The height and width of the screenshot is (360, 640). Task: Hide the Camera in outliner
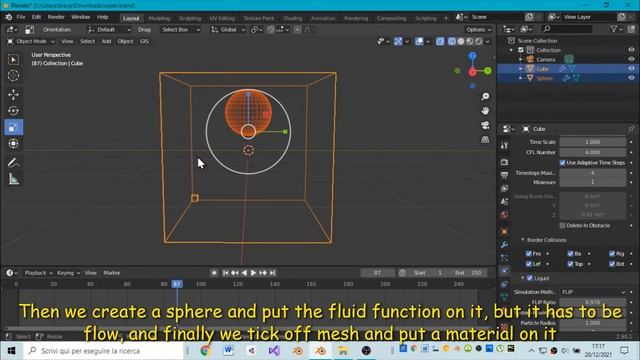(x=631, y=59)
